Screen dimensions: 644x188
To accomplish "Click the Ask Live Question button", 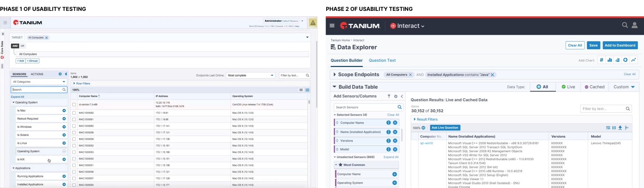I will tap(445, 127).
